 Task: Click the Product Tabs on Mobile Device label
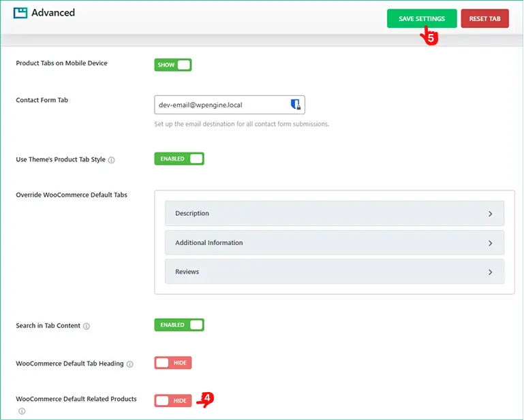click(x=61, y=63)
